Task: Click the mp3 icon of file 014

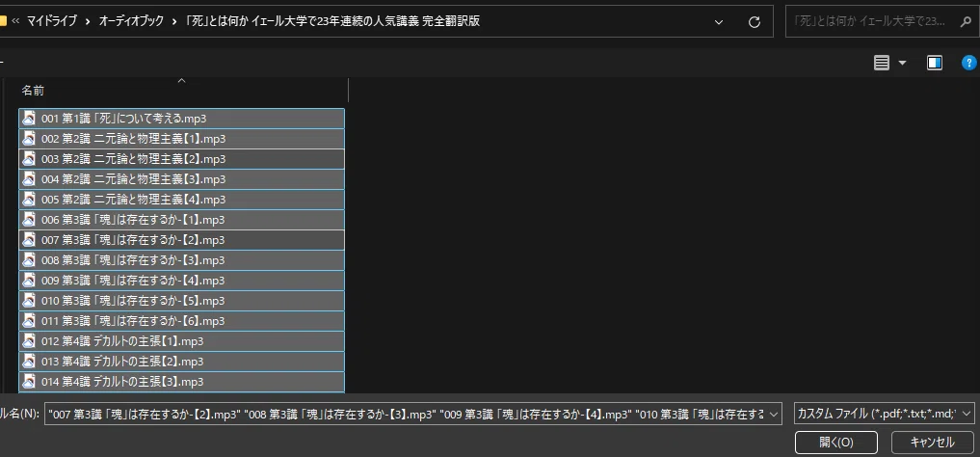Action: point(29,381)
